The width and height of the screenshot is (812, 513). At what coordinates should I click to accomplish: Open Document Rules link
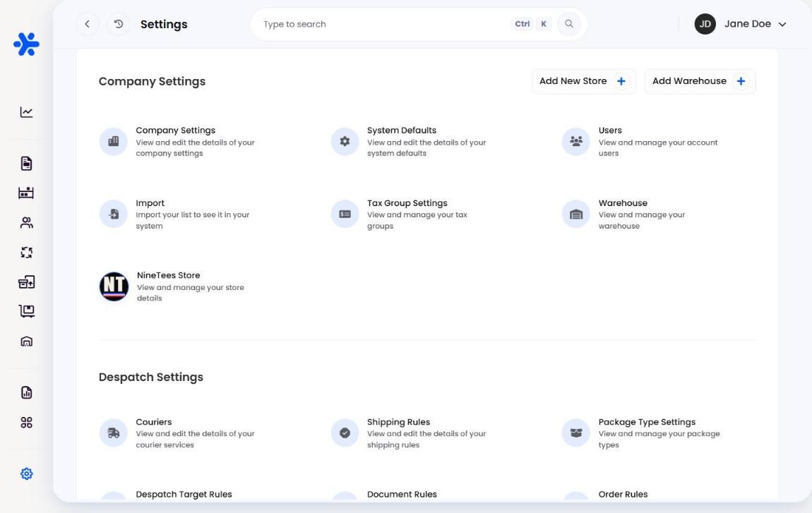pos(402,495)
